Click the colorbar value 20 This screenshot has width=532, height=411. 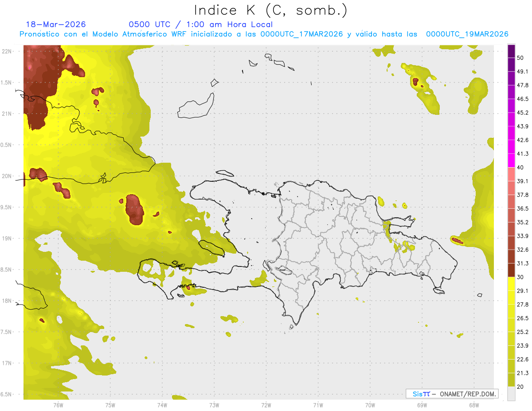(521, 387)
